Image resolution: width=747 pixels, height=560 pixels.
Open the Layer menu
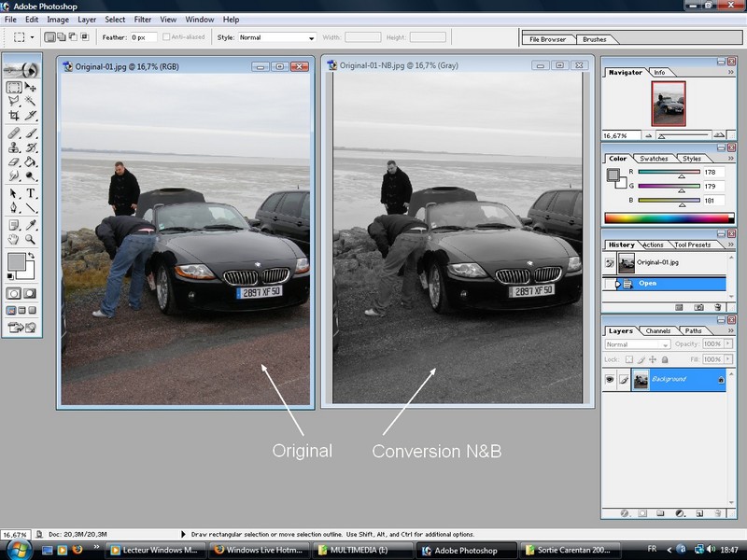pos(87,20)
